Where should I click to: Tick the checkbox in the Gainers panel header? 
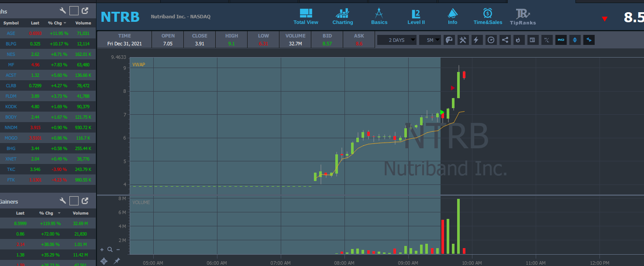[74, 201]
